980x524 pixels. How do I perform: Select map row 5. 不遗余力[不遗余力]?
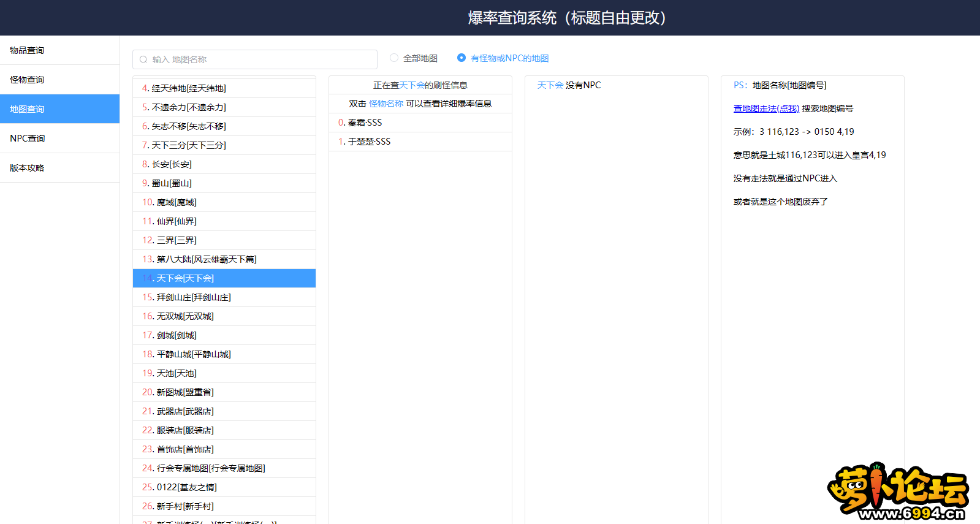coord(224,107)
